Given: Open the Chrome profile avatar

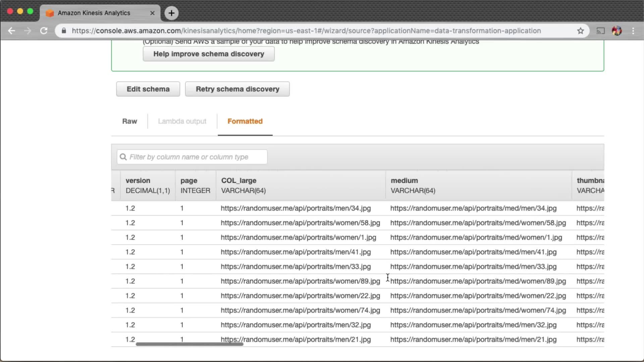Looking at the screenshot, I should (x=617, y=31).
